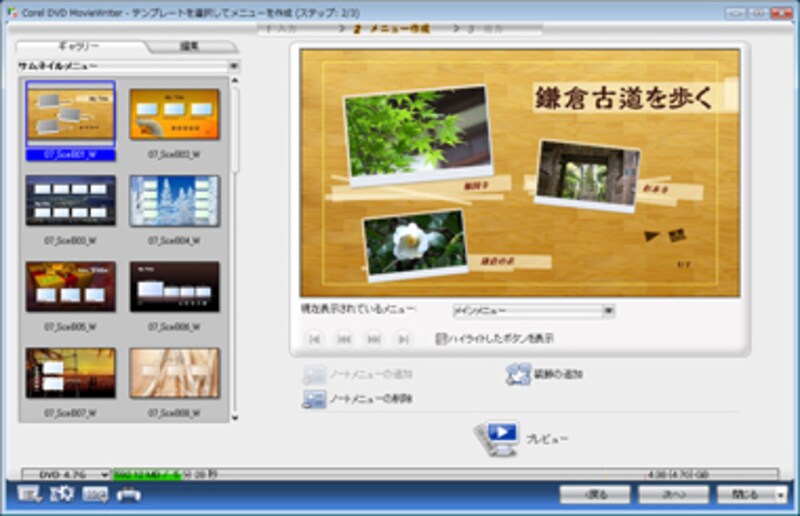Switch to the Edit (編集) tab
The width and height of the screenshot is (800, 516).
tap(192, 46)
